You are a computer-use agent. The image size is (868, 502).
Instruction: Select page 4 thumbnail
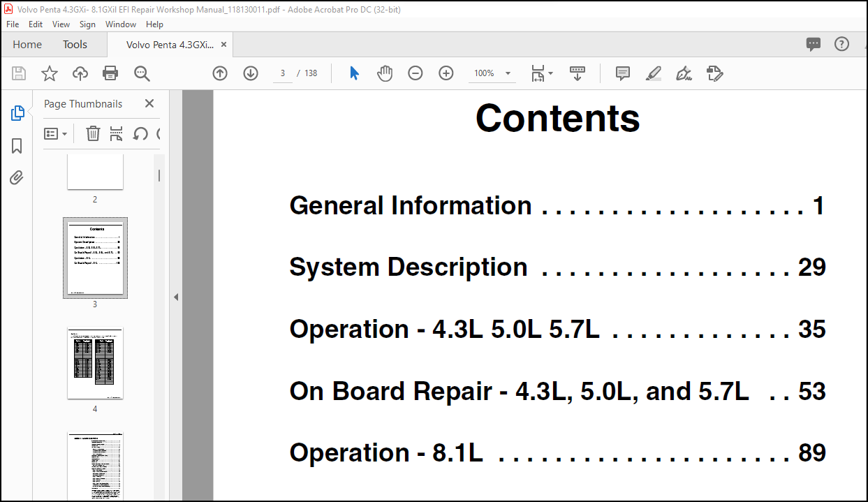tap(95, 363)
